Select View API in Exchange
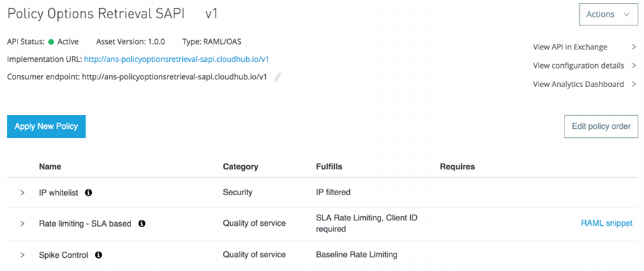This screenshot has width=644, height=271. pos(570,47)
